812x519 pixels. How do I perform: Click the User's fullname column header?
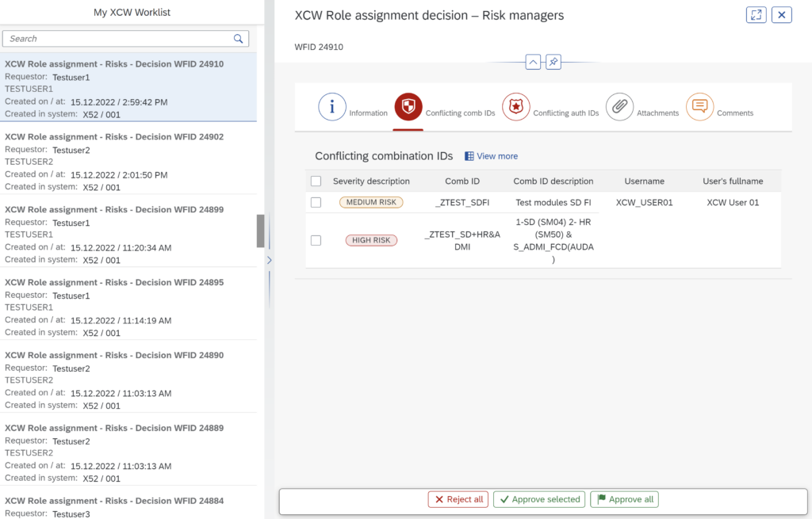[x=733, y=181]
